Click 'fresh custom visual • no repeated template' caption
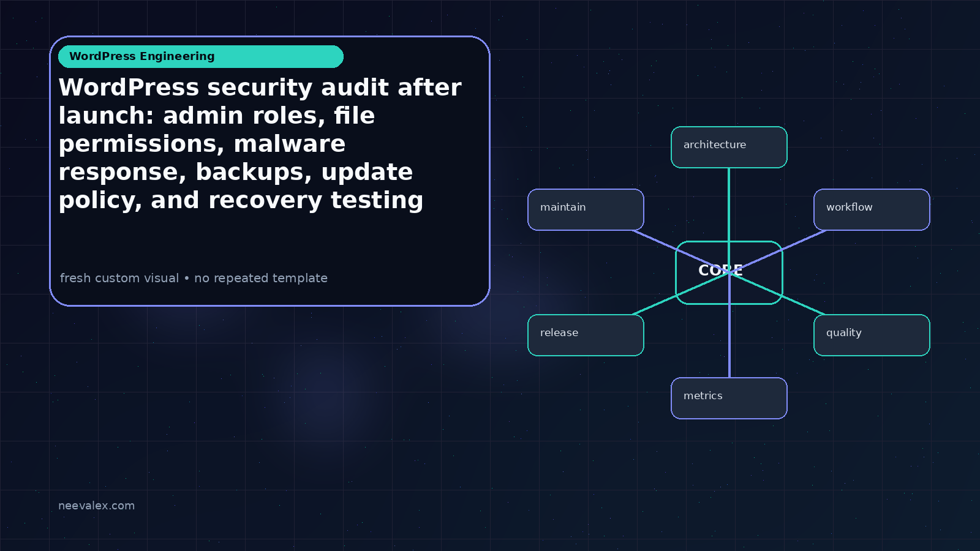The height and width of the screenshot is (551, 980). 194,278
